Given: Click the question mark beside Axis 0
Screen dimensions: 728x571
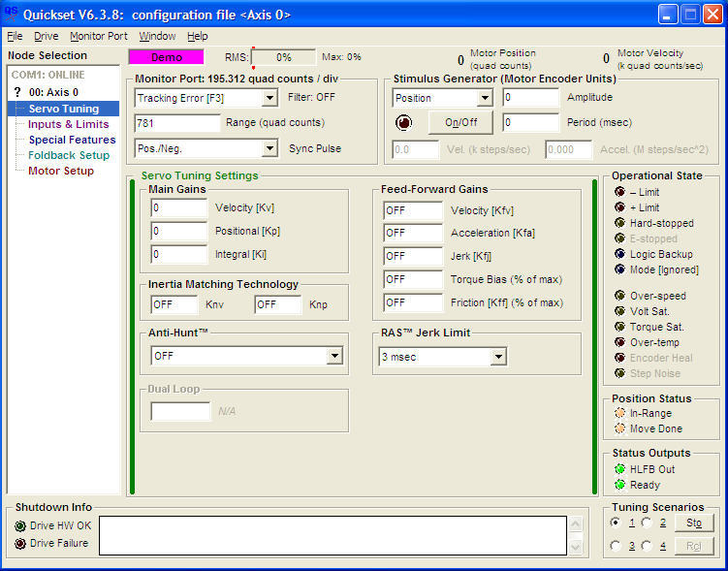Looking at the screenshot, I should [x=17, y=92].
